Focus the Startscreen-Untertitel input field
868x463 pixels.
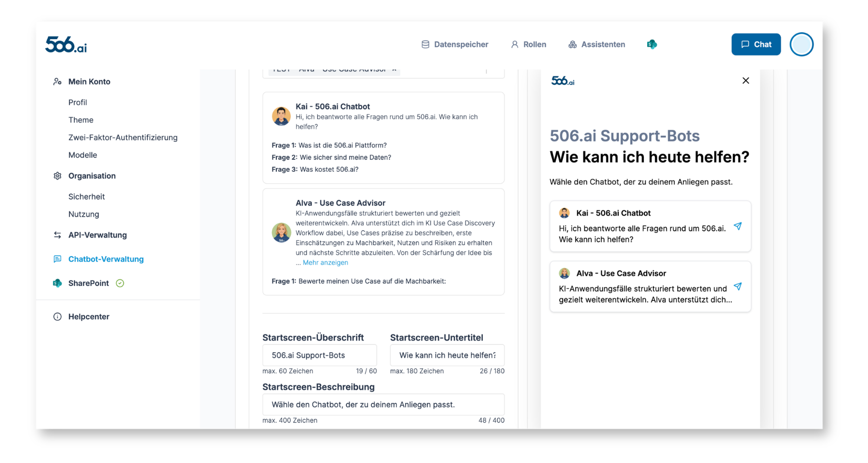[x=447, y=355]
